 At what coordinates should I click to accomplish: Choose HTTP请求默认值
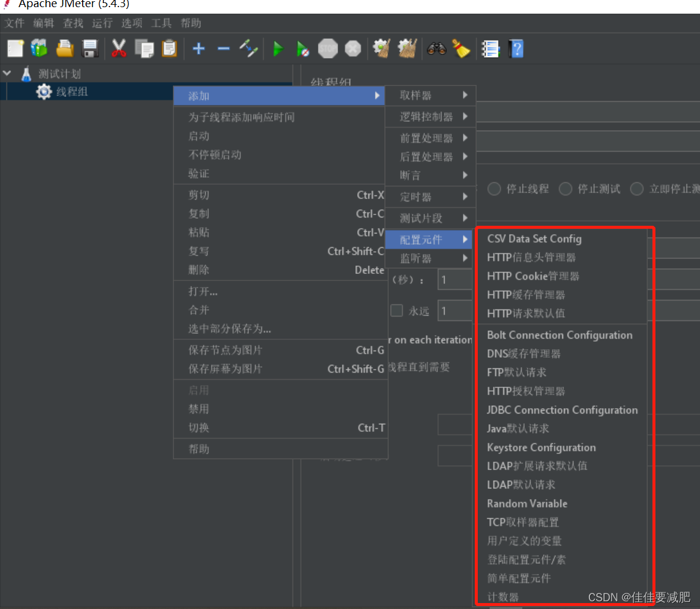click(561, 314)
